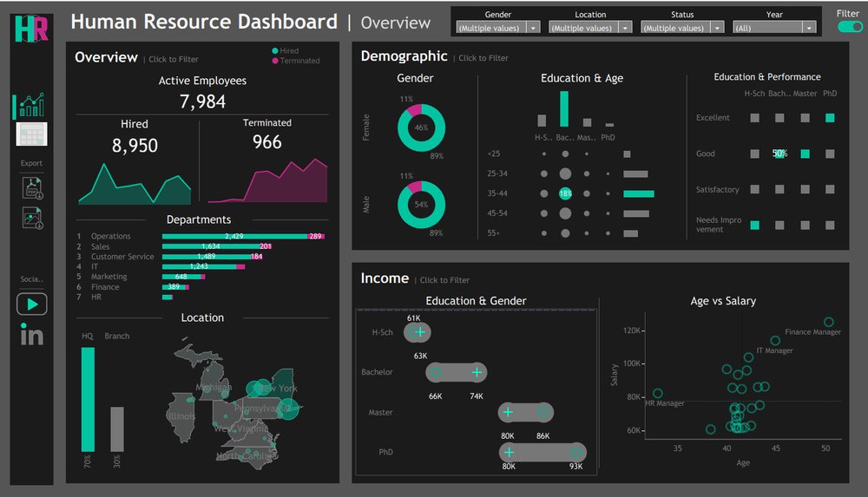Select the H-Sch income dumbbell
This screenshot has height=497, width=868.
[x=418, y=332]
